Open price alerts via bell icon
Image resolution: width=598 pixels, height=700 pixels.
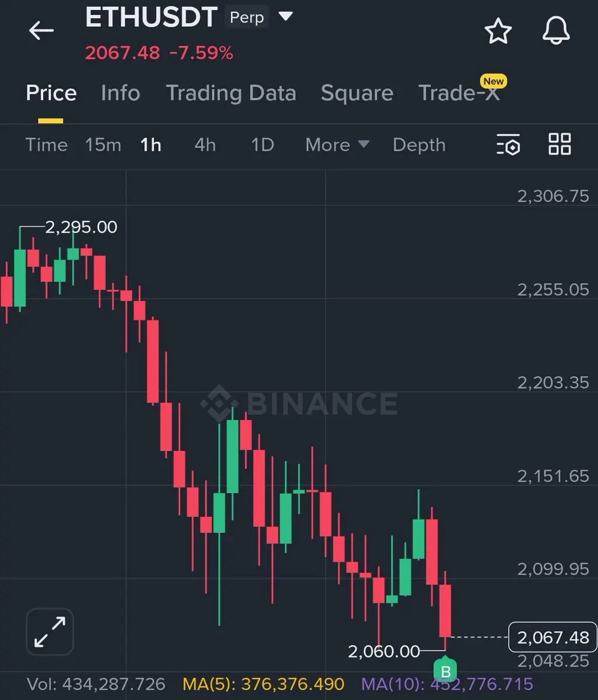click(x=556, y=32)
